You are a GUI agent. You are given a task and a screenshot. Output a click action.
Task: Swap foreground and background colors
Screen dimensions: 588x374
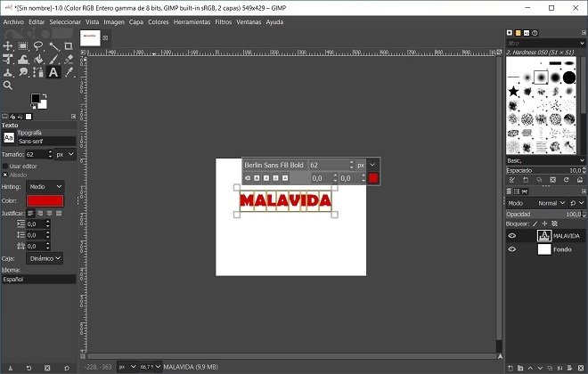(x=45, y=96)
